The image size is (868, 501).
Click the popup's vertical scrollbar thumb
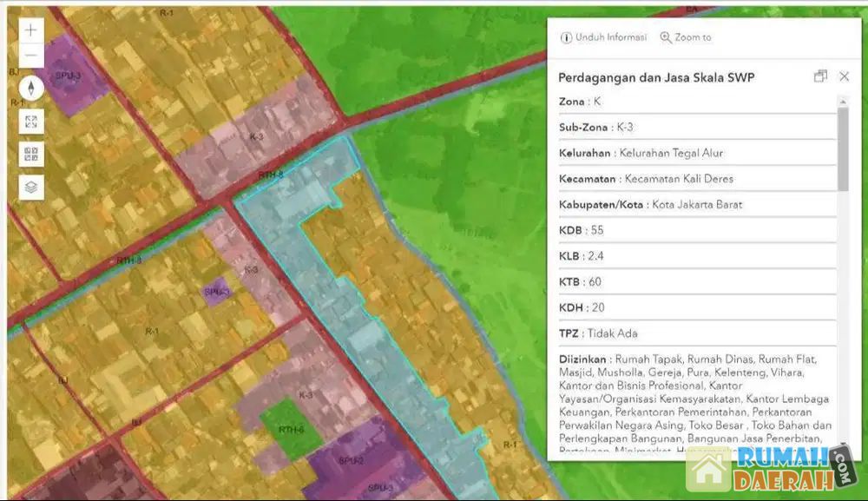[x=843, y=148]
